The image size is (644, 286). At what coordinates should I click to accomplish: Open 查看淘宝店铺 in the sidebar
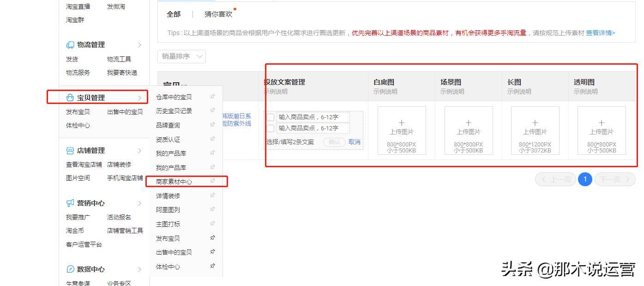point(84,164)
